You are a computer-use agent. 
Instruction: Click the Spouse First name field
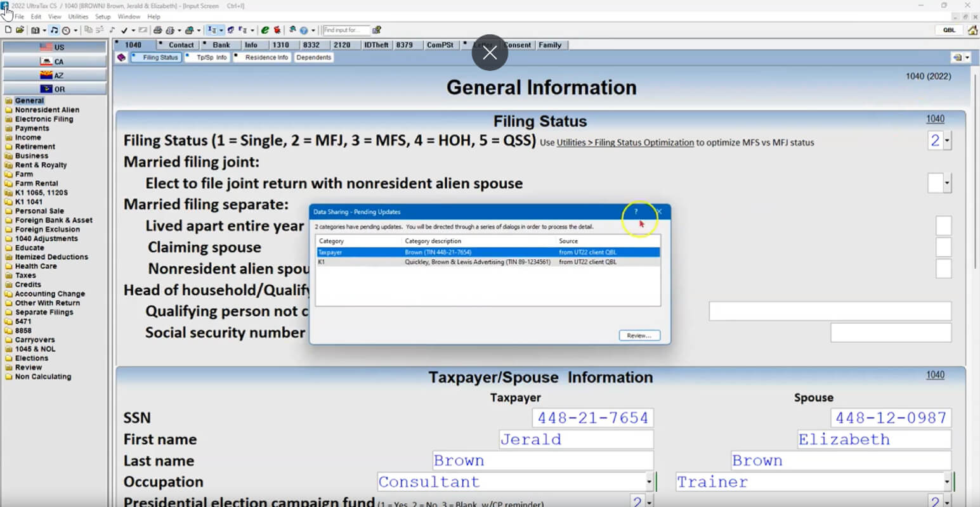tap(874, 439)
